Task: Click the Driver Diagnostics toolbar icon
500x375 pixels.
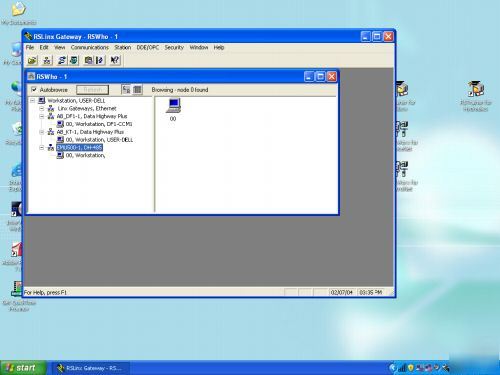Action: (74, 60)
